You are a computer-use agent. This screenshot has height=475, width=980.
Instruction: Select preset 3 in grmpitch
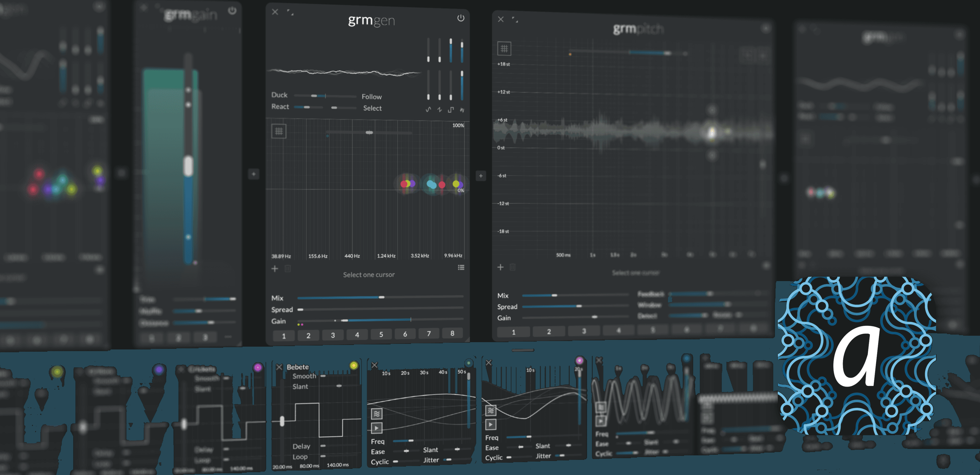coord(584,331)
